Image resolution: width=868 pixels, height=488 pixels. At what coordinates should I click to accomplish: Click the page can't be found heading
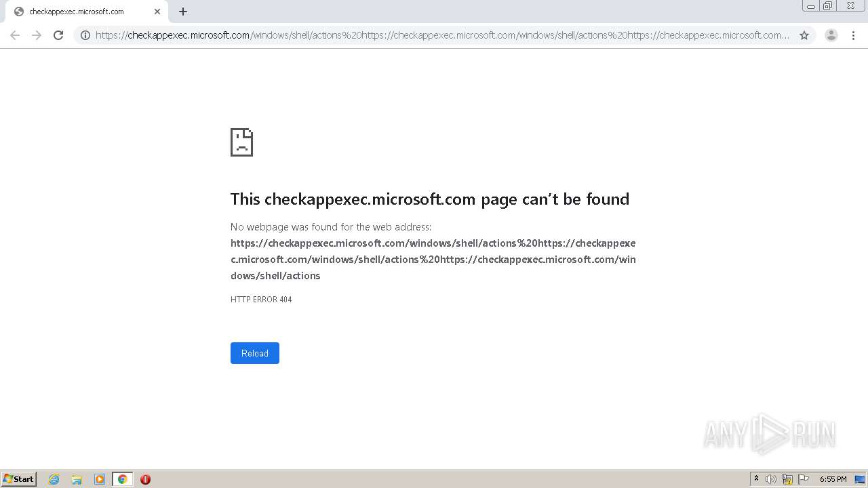coord(430,199)
